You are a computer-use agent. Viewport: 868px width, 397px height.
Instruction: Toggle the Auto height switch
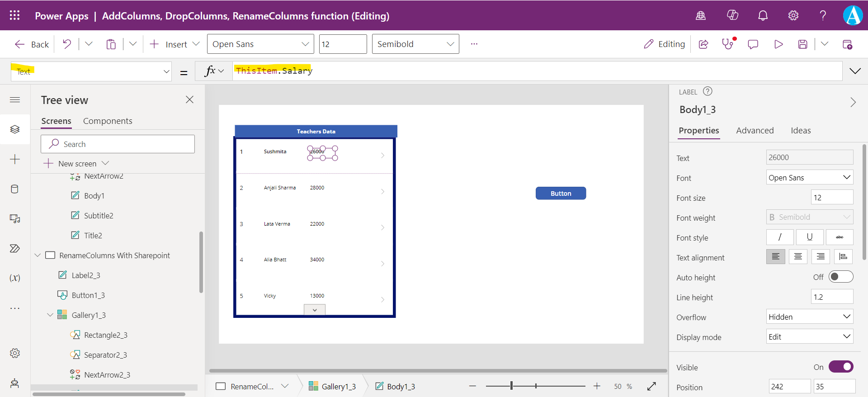(x=840, y=277)
